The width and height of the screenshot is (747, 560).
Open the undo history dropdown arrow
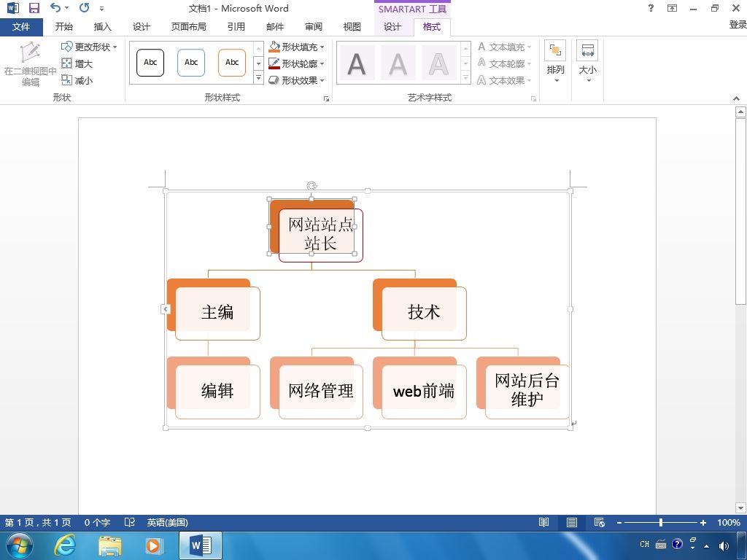pos(66,8)
